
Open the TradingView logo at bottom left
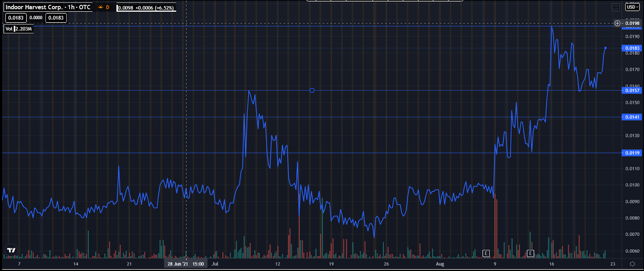tap(11, 250)
